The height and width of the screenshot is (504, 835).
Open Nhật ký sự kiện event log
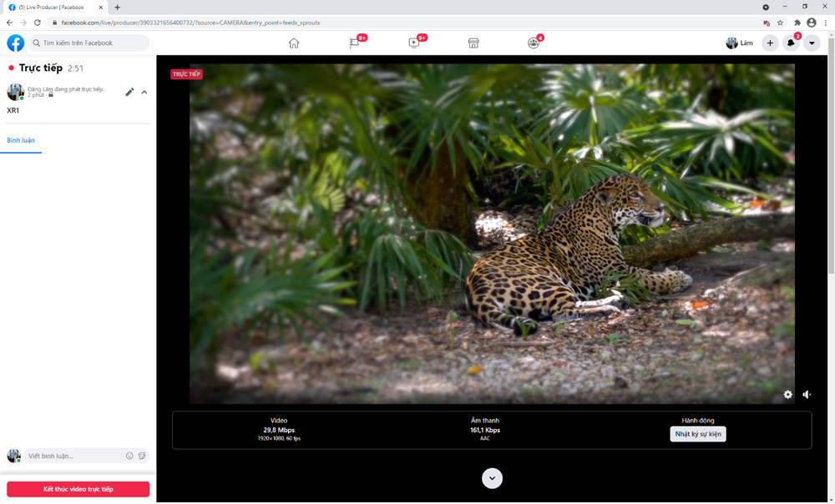698,434
